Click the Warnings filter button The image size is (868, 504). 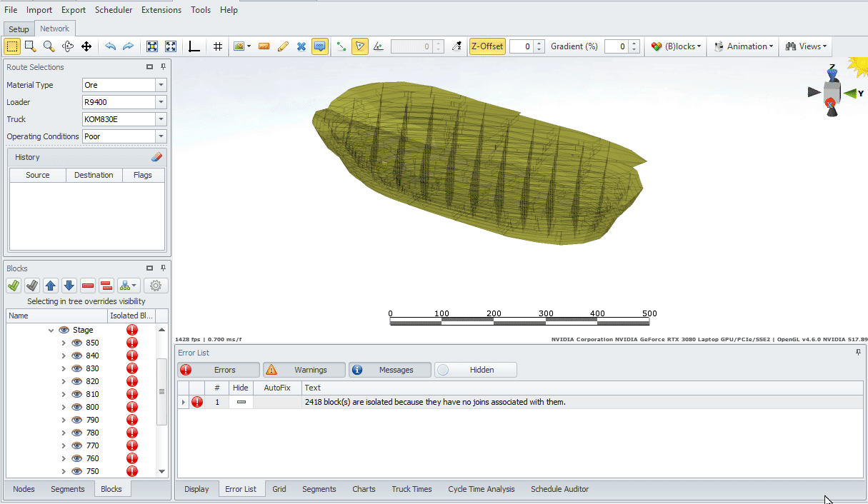coord(303,370)
